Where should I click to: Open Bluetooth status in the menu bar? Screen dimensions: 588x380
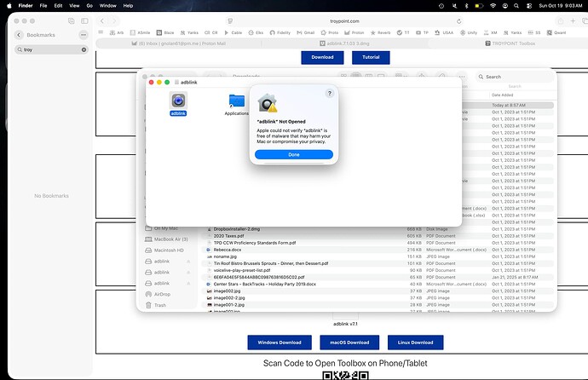pos(466,6)
